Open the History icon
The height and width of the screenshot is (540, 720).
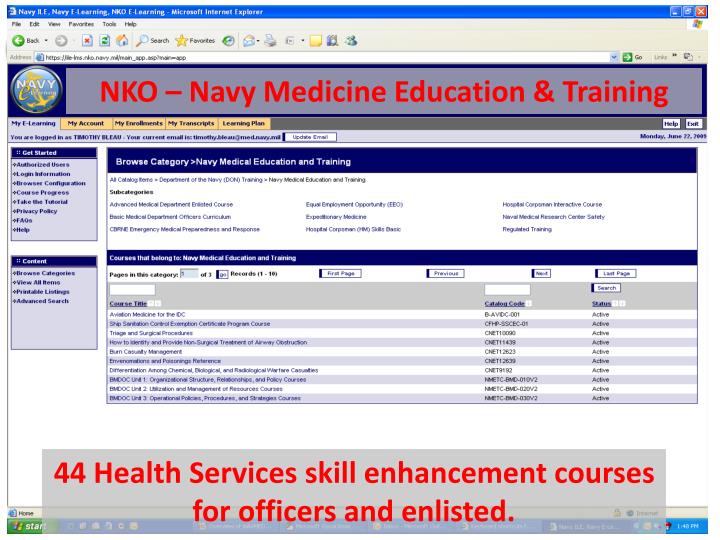(228, 41)
